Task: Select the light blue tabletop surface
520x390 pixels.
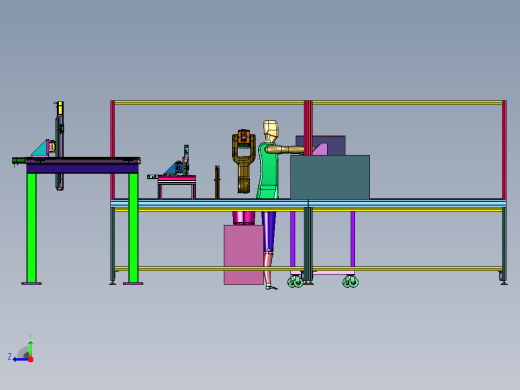Action: pyautogui.click(x=308, y=203)
